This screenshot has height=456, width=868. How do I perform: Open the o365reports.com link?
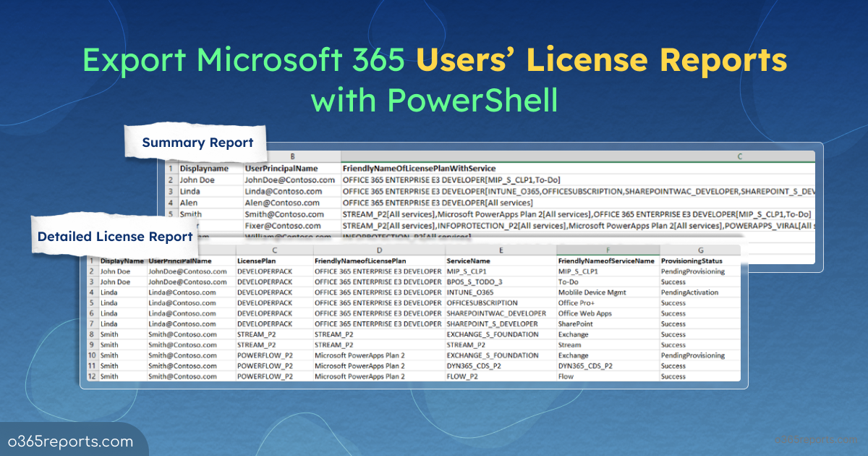tap(72, 442)
